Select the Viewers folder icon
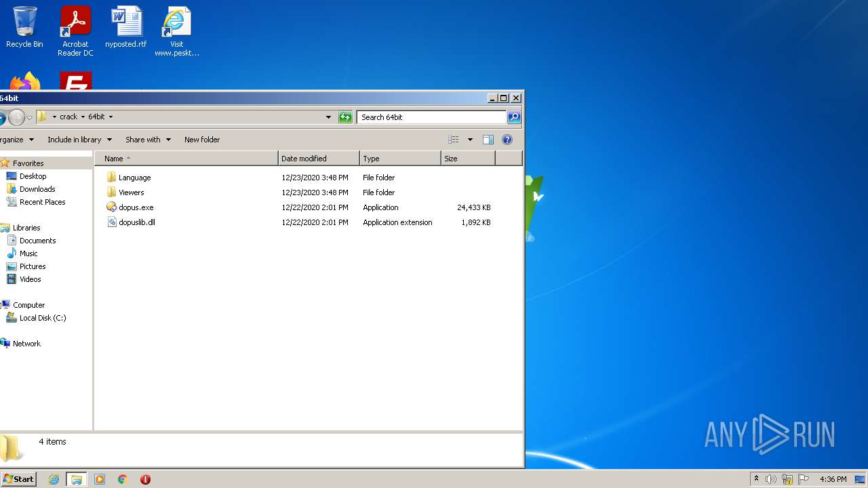Screen dimensions: 868x488 pyautogui.click(x=112, y=192)
